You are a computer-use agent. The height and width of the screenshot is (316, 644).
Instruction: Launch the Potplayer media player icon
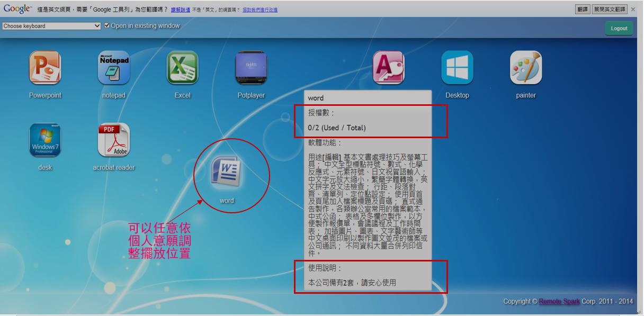(251, 68)
